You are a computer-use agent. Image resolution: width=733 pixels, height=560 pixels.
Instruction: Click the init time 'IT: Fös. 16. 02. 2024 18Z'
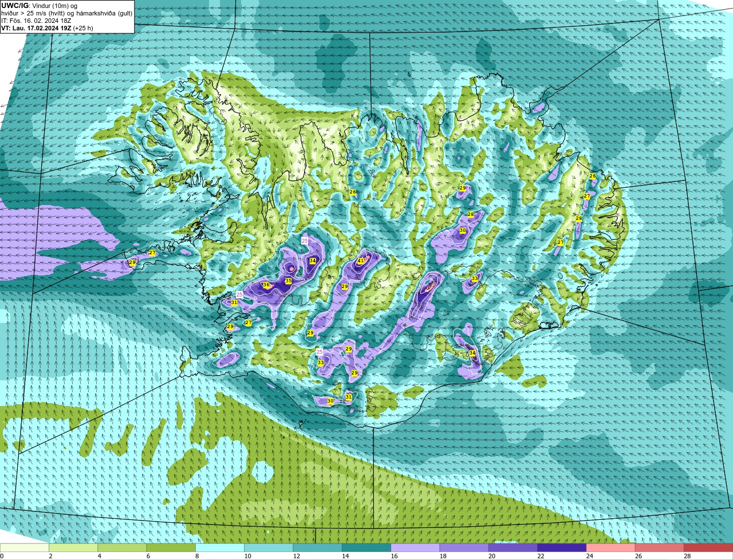36,21
